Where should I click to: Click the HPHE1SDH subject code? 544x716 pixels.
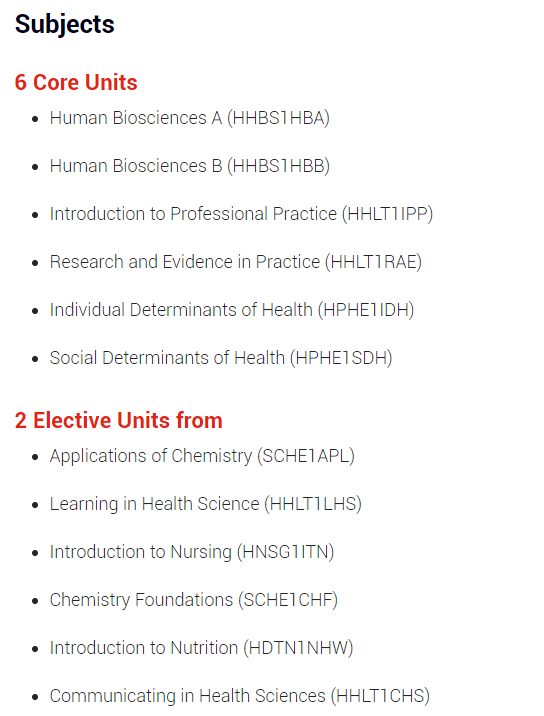pyautogui.click(x=342, y=358)
